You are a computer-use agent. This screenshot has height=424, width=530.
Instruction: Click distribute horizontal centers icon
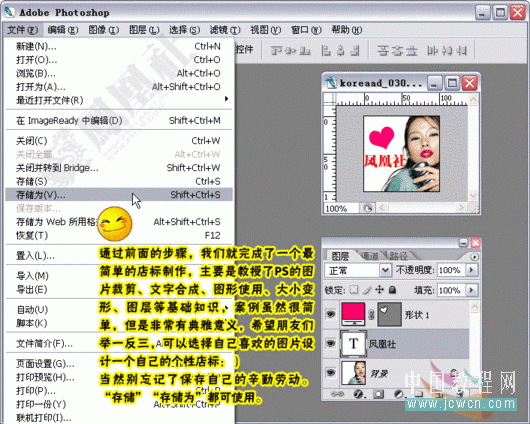coord(447,51)
